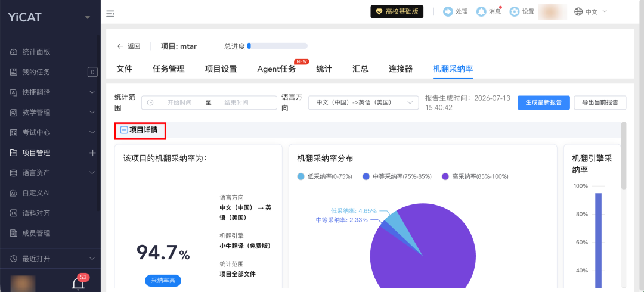The image size is (644, 292).
Task: Switch to the 任务管理 tab
Action: click(x=168, y=69)
